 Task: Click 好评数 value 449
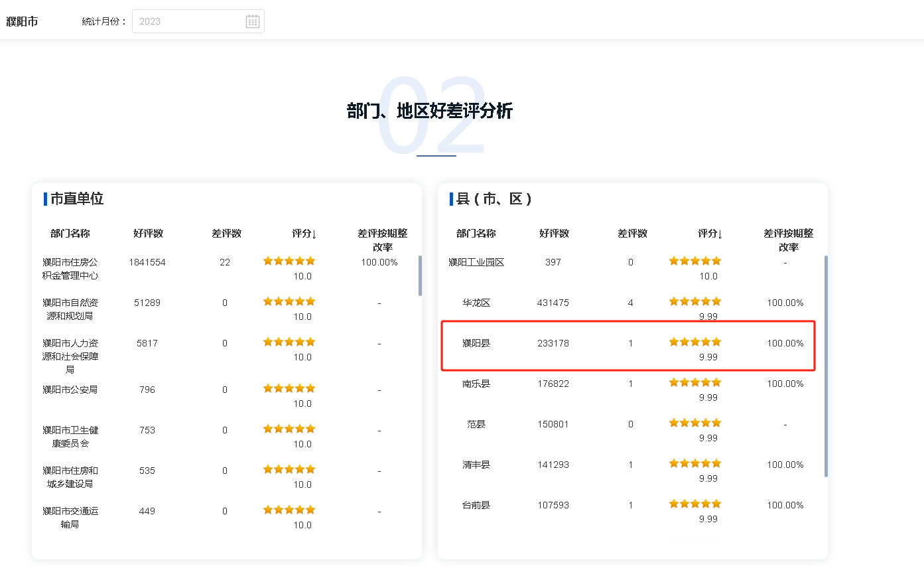click(x=147, y=511)
